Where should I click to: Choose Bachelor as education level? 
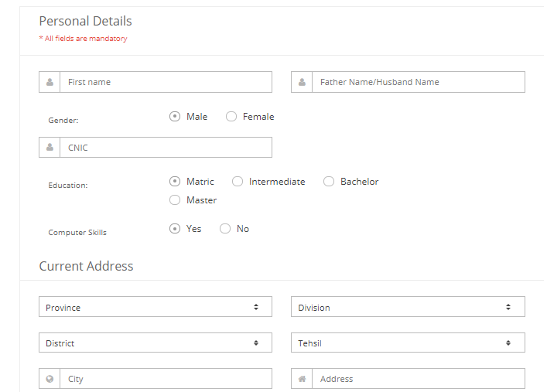(x=329, y=182)
